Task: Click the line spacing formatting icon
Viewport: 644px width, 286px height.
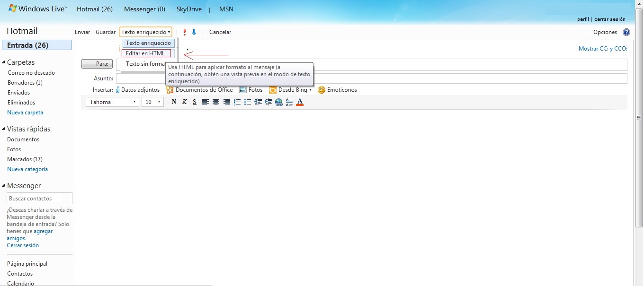Action: pos(289,102)
